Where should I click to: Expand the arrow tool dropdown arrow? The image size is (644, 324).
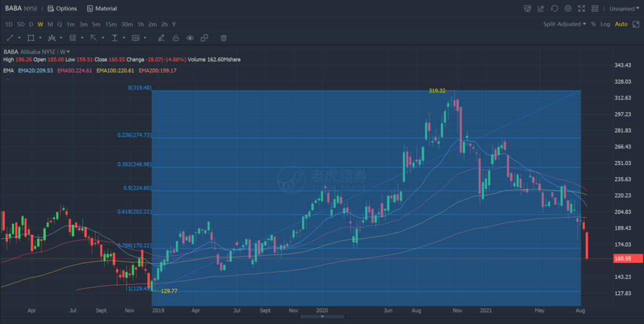coord(103,38)
